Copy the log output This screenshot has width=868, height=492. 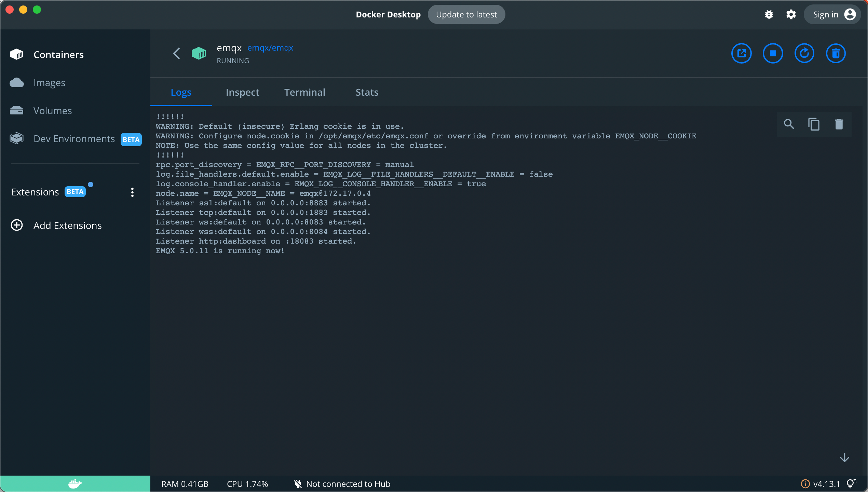tap(814, 124)
